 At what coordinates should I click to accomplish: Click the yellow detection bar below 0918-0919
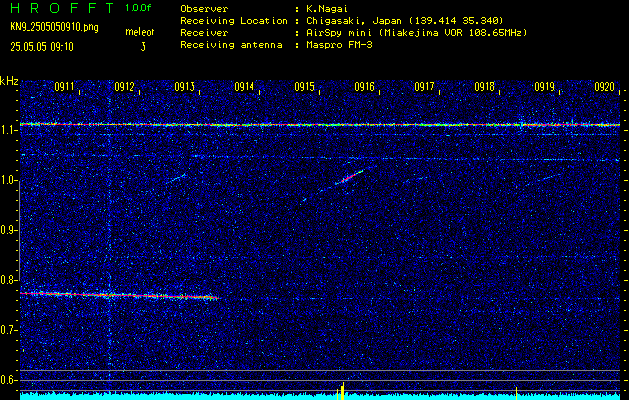click(516, 393)
